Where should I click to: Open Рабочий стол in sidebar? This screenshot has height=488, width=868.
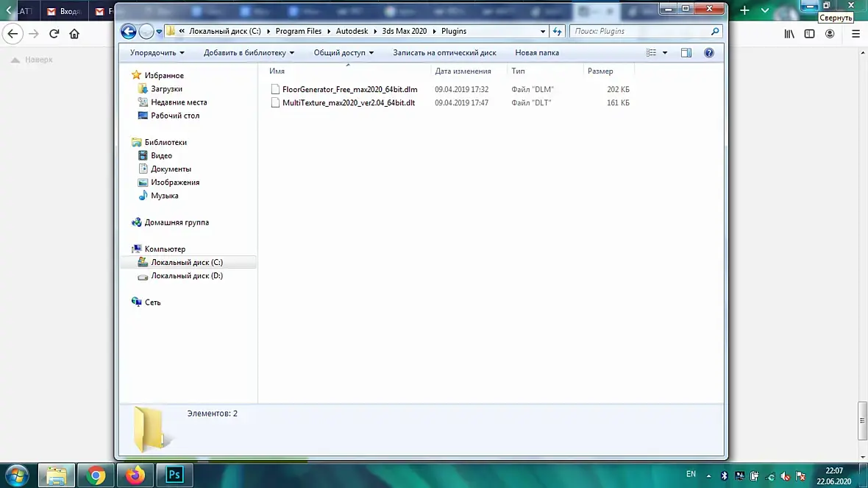[175, 116]
